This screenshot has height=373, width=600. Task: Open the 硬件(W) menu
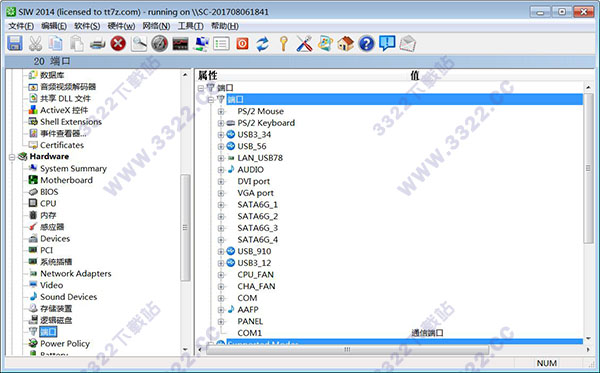121,26
